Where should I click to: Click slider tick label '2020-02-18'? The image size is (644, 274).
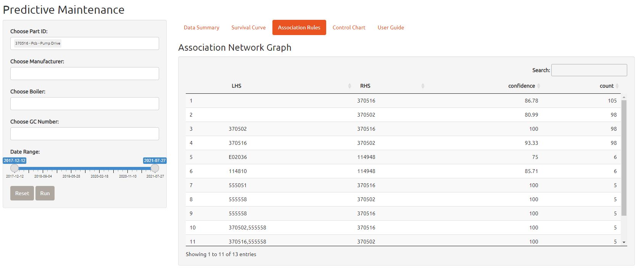[x=100, y=176]
